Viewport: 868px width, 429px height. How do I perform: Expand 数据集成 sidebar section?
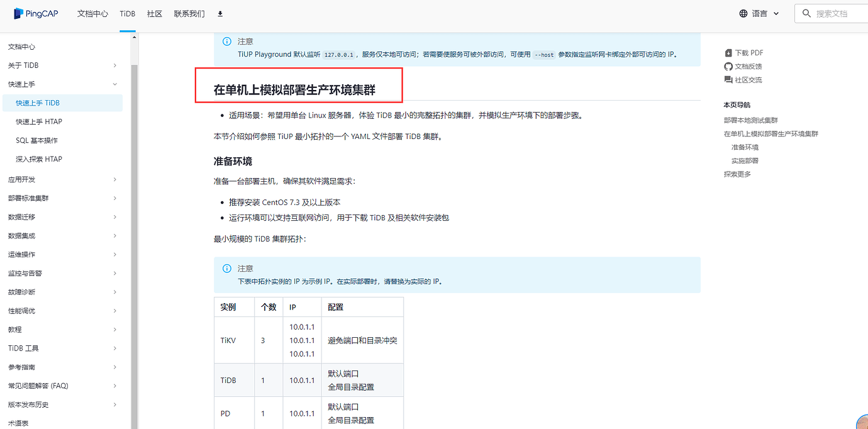pos(114,236)
